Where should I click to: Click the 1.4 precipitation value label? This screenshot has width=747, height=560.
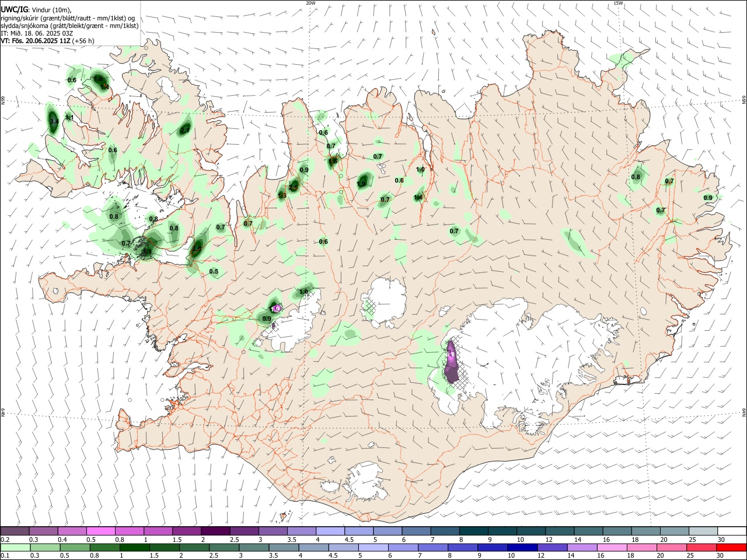pyautogui.click(x=418, y=197)
